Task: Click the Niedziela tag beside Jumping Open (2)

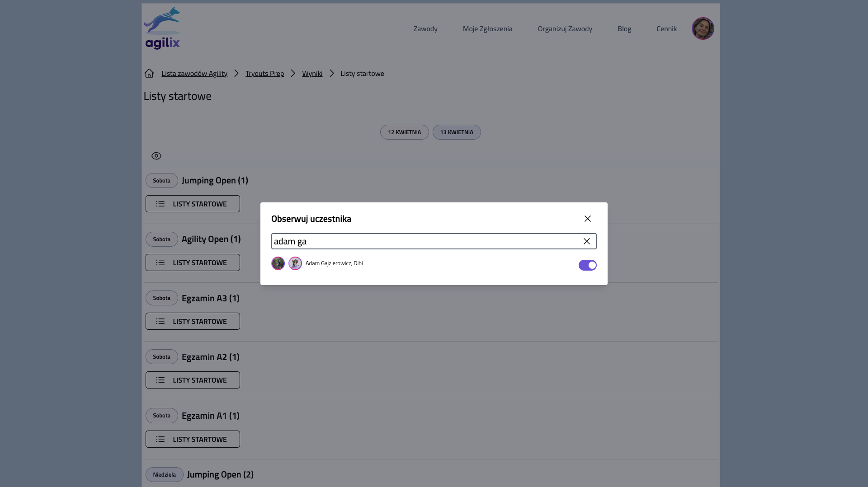Action: tap(165, 475)
